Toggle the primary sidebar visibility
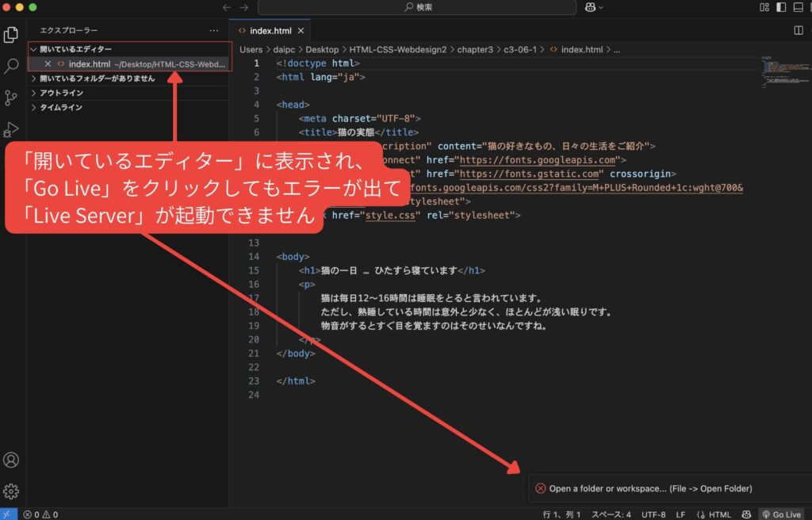The height and width of the screenshot is (520, 812). coord(781,7)
